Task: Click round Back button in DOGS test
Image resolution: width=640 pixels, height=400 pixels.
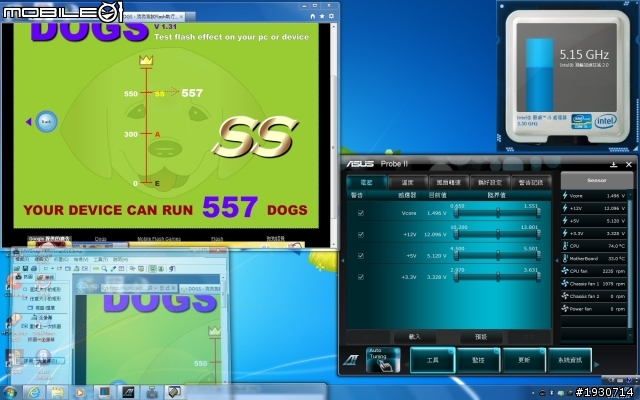Action: pos(46,121)
